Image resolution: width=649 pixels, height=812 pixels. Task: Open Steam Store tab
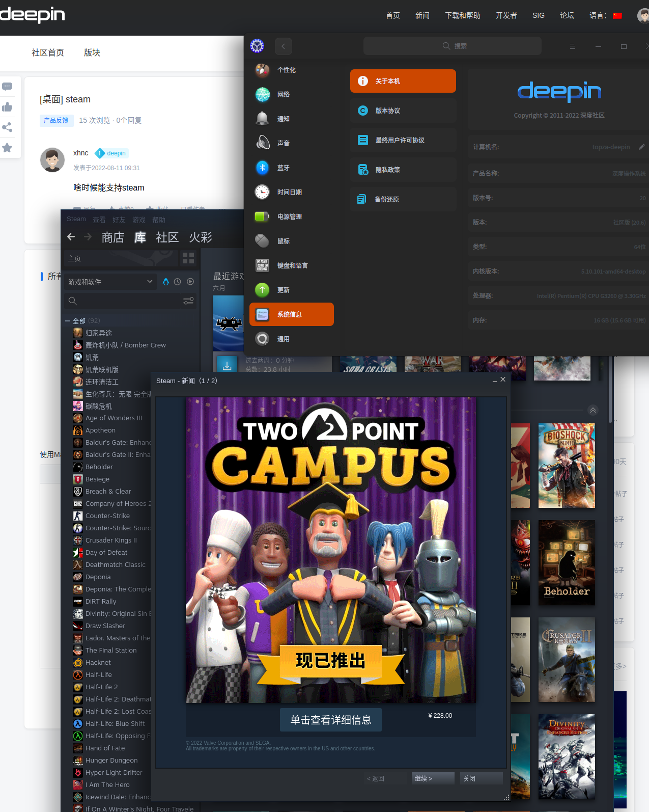(113, 237)
